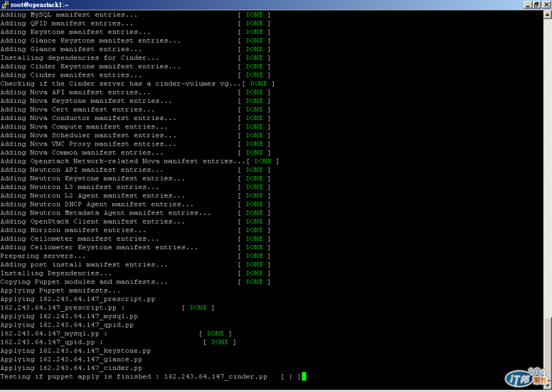The height and width of the screenshot is (392, 552).
Task: Click the "162.243.64.147_qpid.pp :" result line
Action: (x=118, y=342)
